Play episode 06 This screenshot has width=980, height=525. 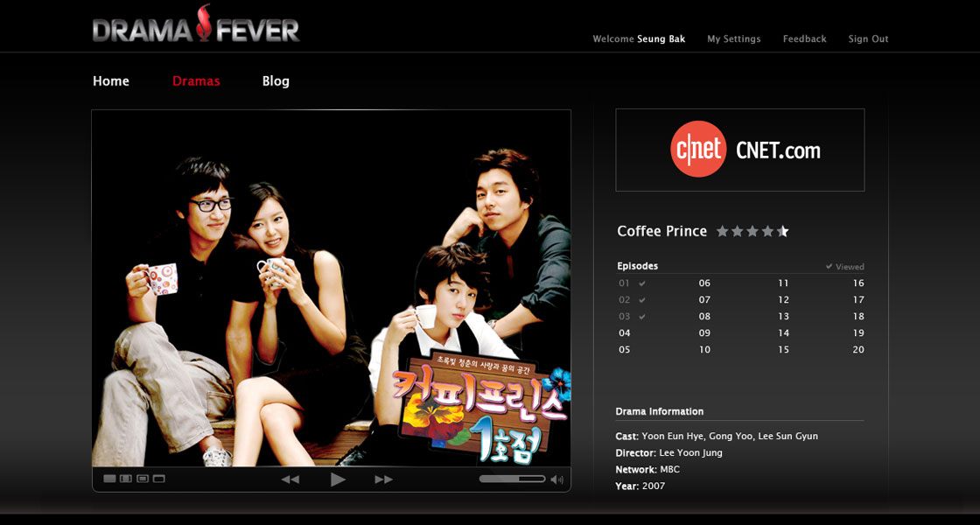pos(704,283)
